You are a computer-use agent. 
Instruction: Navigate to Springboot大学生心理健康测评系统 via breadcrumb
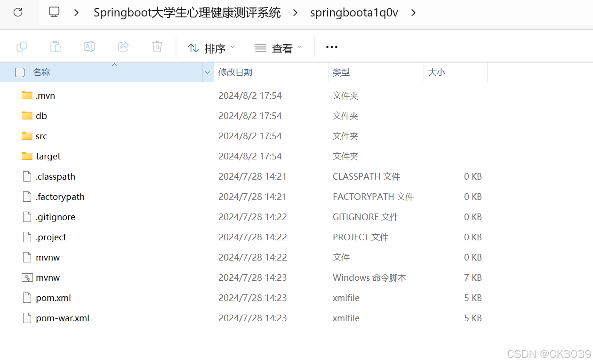[187, 13]
